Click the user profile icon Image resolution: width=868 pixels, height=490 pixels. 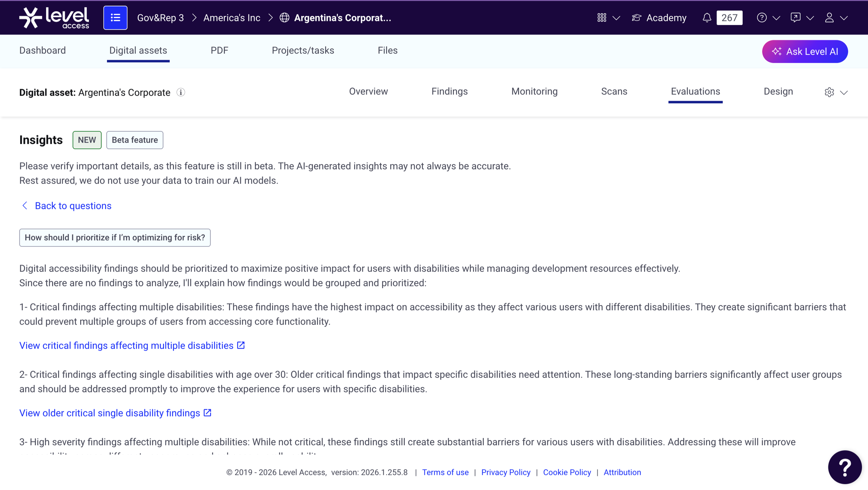[x=829, y=18]
